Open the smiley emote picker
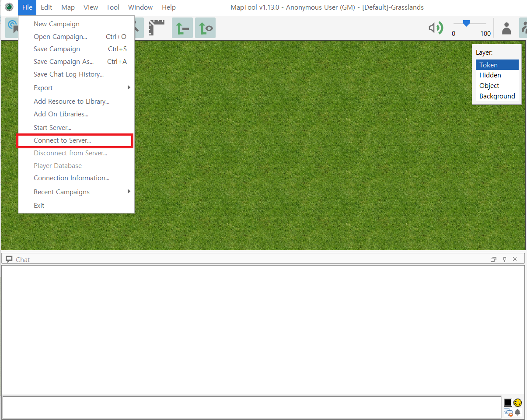527x420 pixels. click(518, 402)
